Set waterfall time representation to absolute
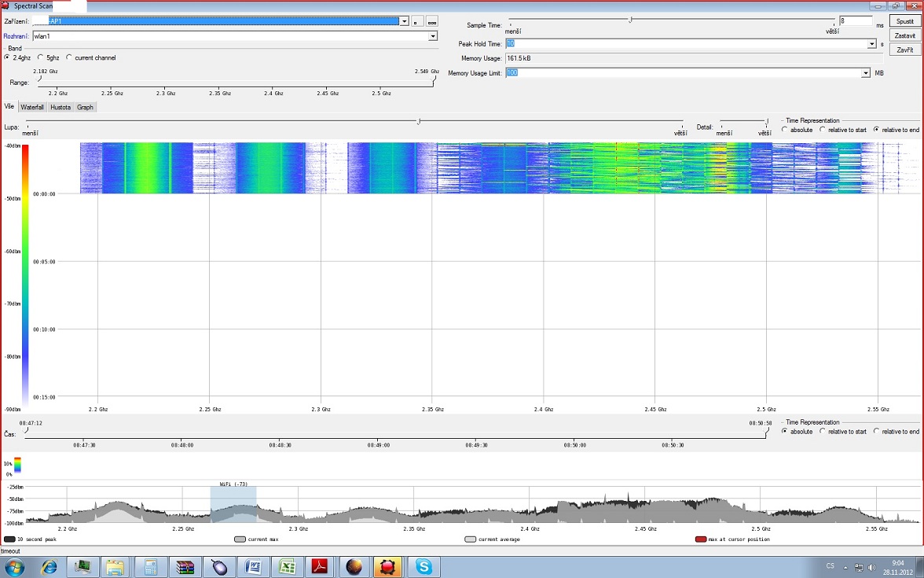This screenshot has width=924, height=578. pyautogui.click(x=785, y=130)
